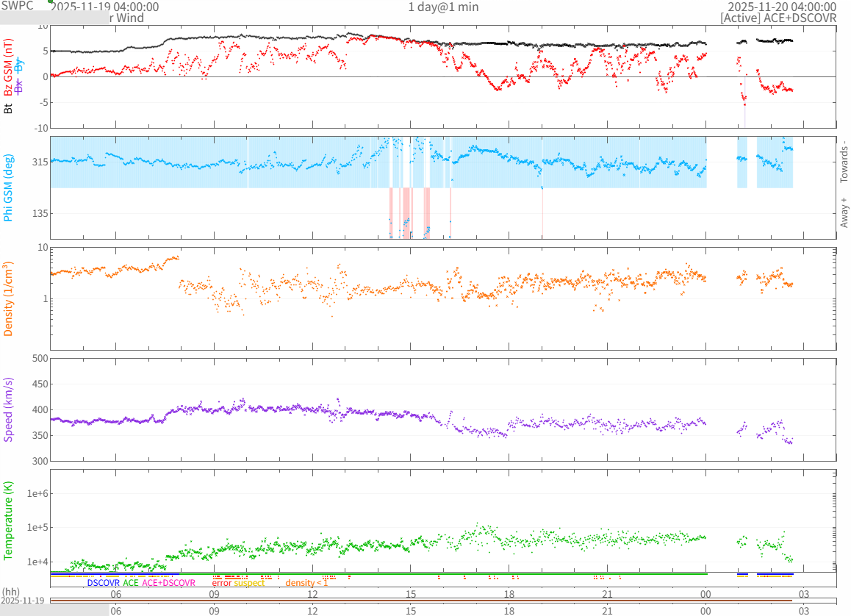This screenshot has height=616, width=851.
Task: Click the green status dot beside SWPC
Action: pyautogui.click(x=51, y=1)
